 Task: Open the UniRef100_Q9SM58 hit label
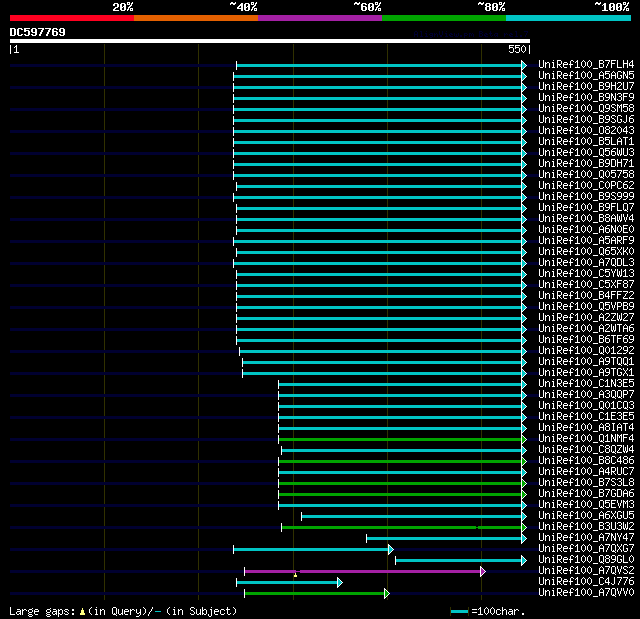click(586, 109)
